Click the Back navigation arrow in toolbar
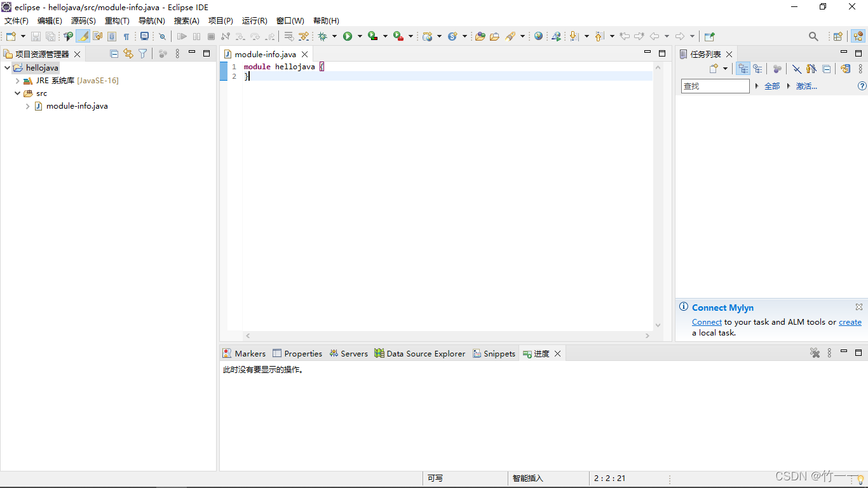868x488 pixels. tap(654, 36)
